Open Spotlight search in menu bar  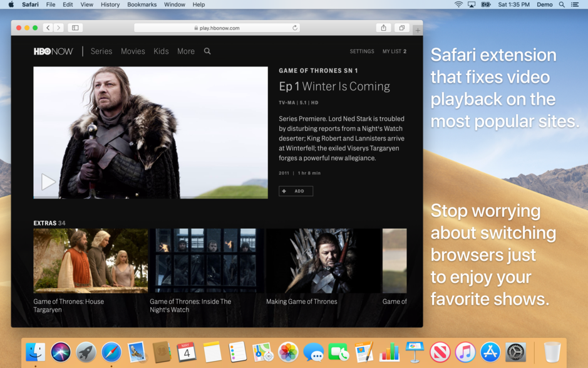tap(562, 4)
